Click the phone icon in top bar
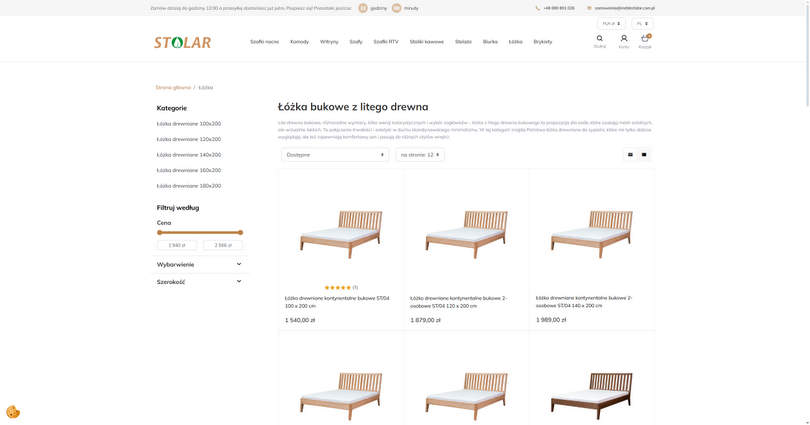 point(537,8)
